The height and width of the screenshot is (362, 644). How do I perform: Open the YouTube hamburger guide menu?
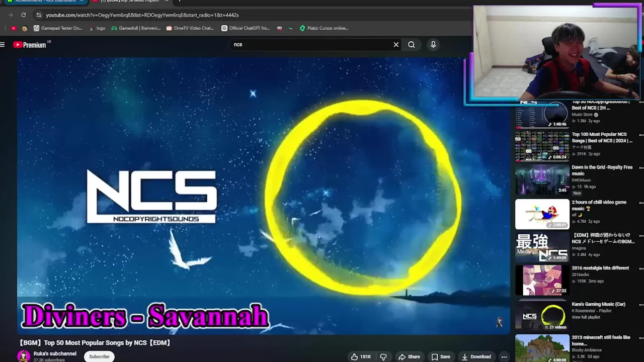coord(3,45)
